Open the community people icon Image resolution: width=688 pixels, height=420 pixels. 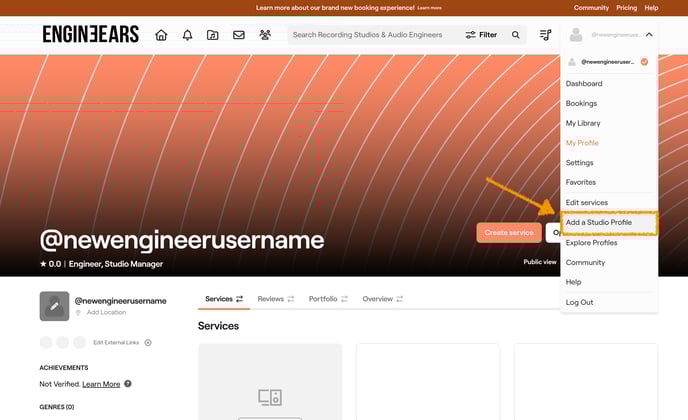[x=265, y=35]
